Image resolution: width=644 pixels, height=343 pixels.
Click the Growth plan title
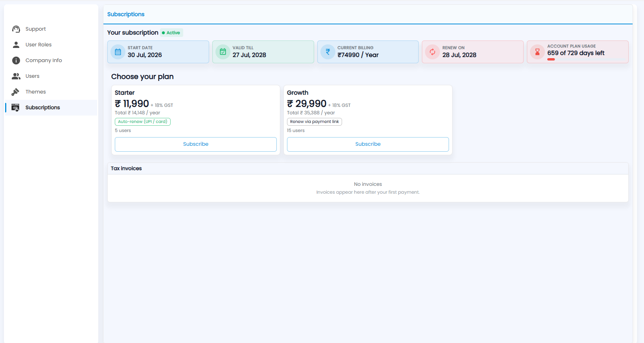click(298, 93)
